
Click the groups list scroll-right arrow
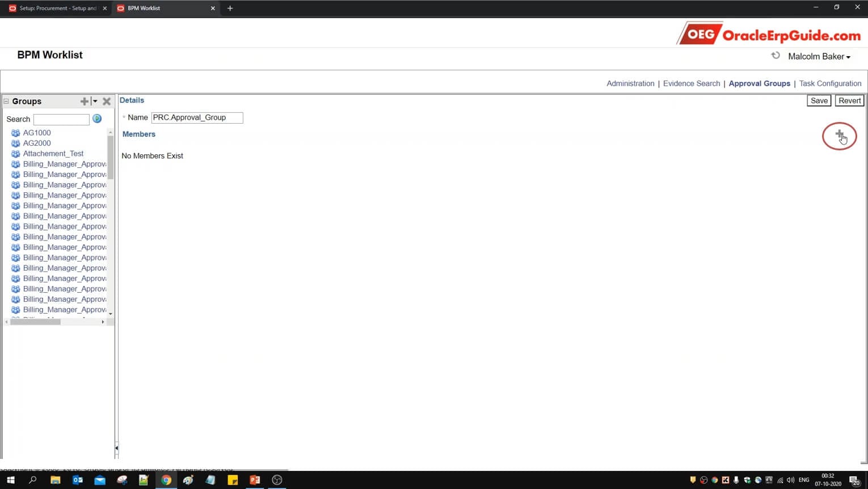103,322
